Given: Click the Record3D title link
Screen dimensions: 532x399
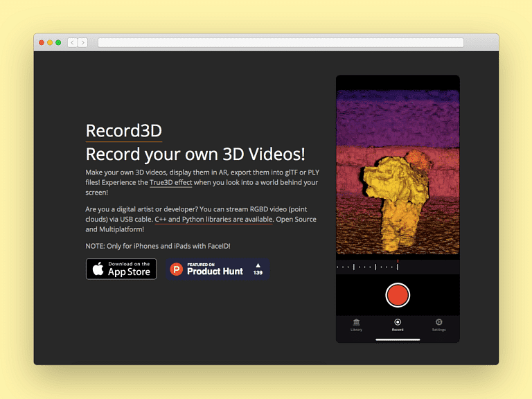Looking at the screenshot, I should [123, 130].
